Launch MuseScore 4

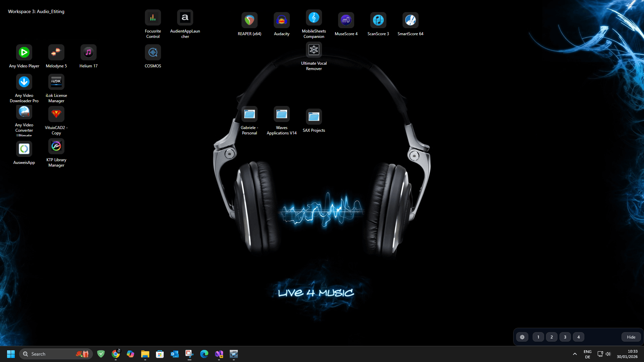[x=346, y=20]
